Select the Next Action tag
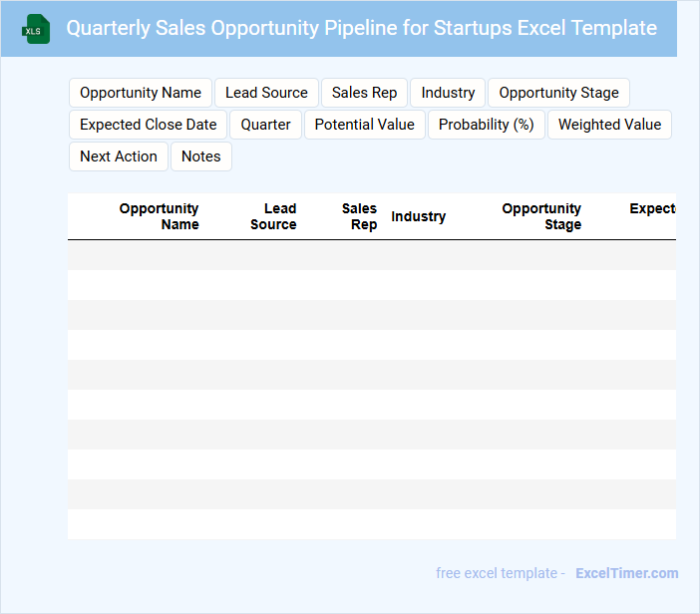Screen dimensions: 700x614 point(119,156)
